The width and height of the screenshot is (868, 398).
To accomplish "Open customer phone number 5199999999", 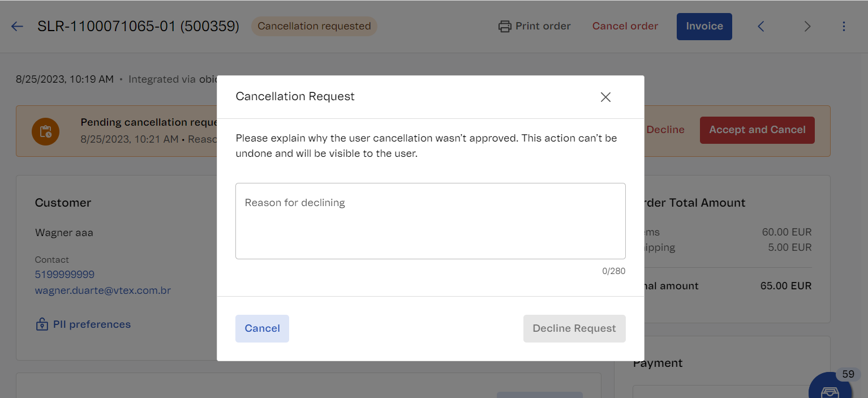I will [65, 275].
